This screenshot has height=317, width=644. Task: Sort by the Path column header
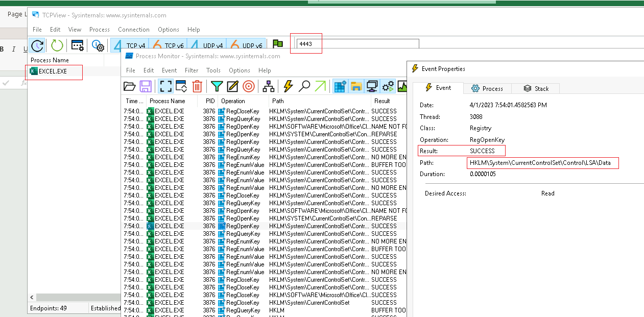pos(319,101)
